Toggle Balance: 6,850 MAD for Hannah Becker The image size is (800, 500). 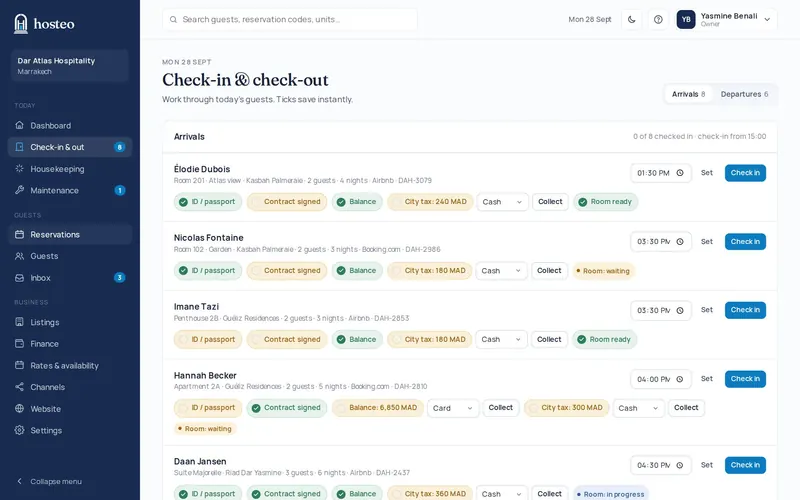(x=378, y=408)
